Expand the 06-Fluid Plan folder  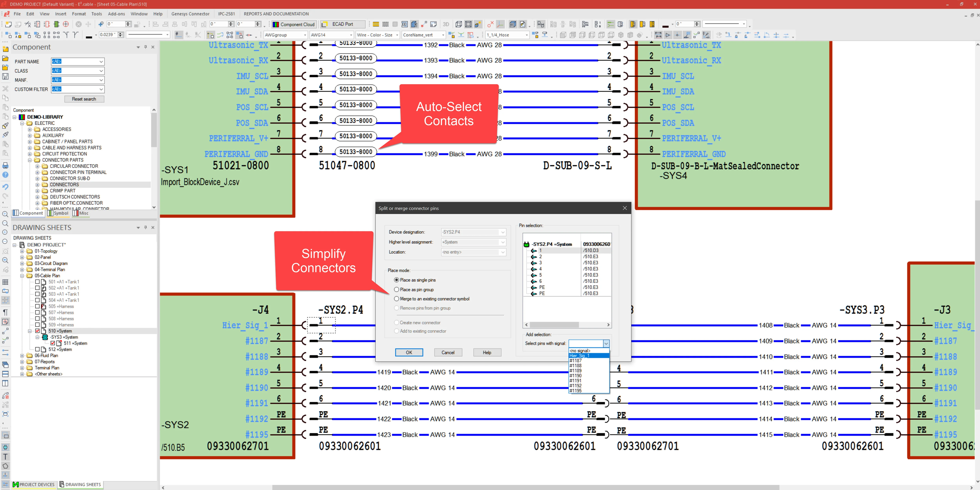[x=22, y=355]
